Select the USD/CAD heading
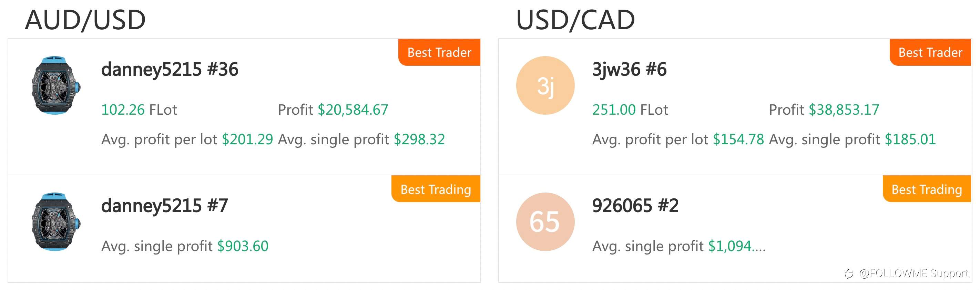The width and height of the screenshot is (980, 290). (575, 20)
